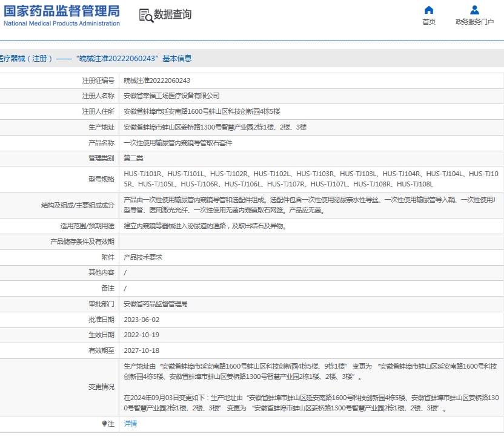504x437 pixels.
Task: Click the 注册人名称 row label
Action: (98, 96)
